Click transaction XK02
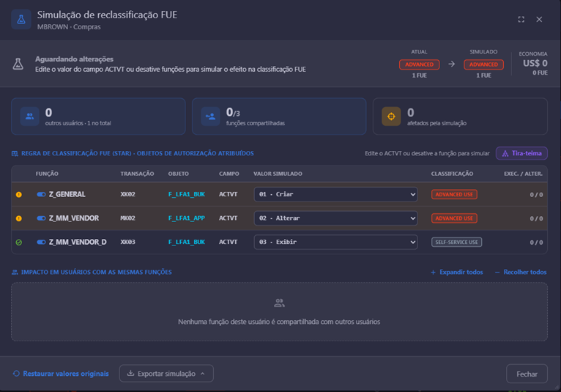The image size is (561, 392). coord(127,194)
